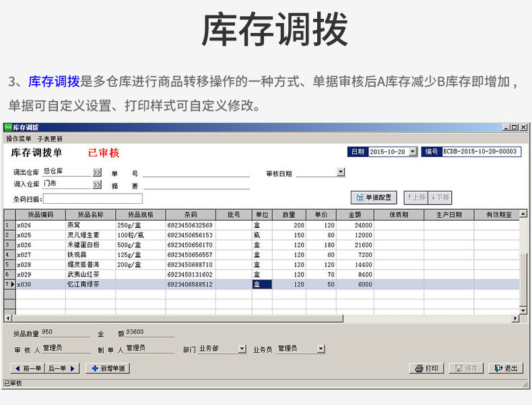The height and width of the screenshot is (405, 532).
Task: Click the vertical scrollbar down arrow
Action: pos(523,310)
